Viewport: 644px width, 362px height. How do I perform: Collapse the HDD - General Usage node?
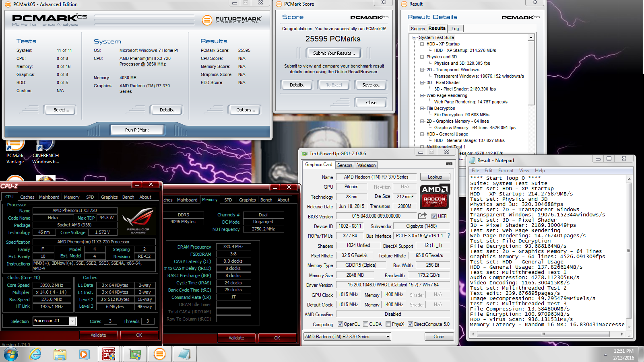coord(422,134)
